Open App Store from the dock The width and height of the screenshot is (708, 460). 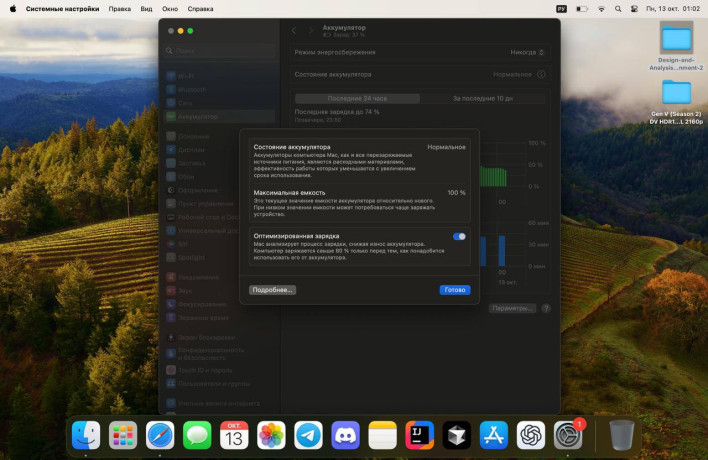[x=494, y=435]
